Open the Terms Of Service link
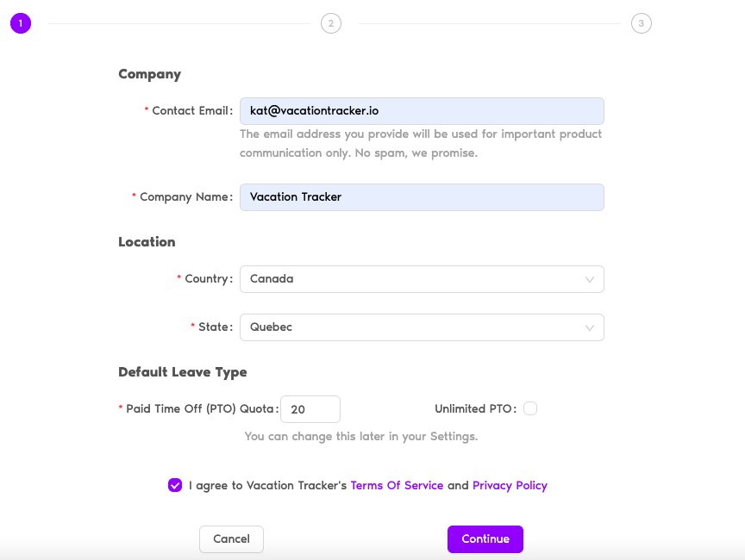 [397, 486]
